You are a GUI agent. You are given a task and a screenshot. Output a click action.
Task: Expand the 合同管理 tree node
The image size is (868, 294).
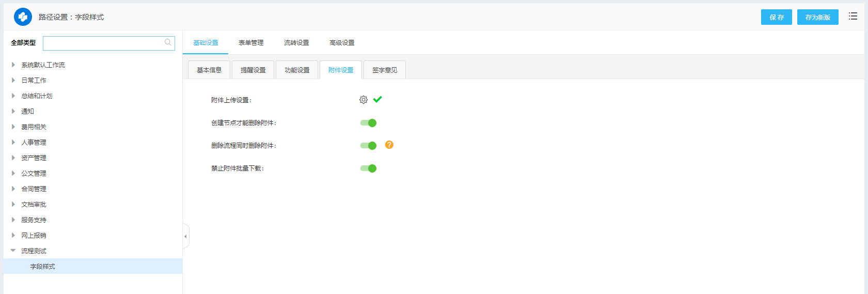[x=13, y=189]
